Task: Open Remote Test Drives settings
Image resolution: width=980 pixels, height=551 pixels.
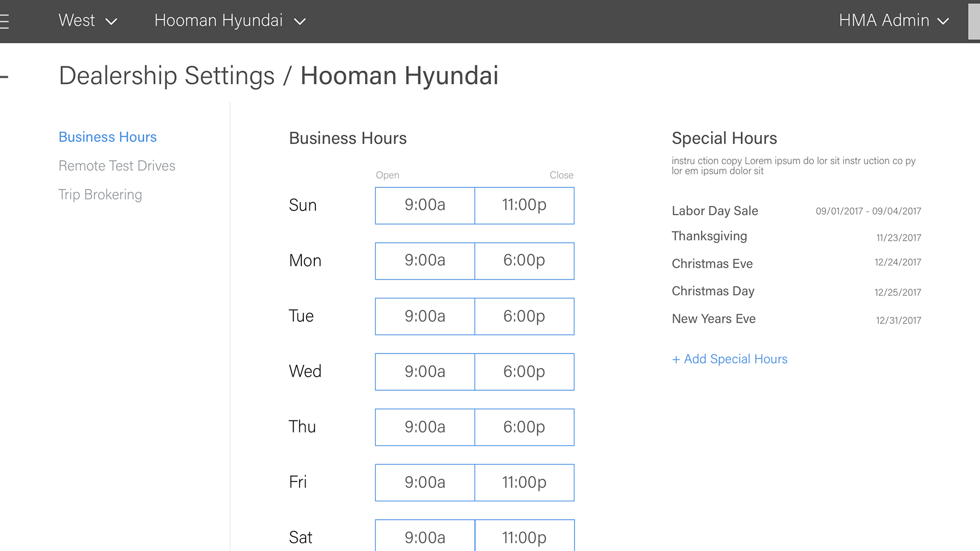Action: (117, 166)
